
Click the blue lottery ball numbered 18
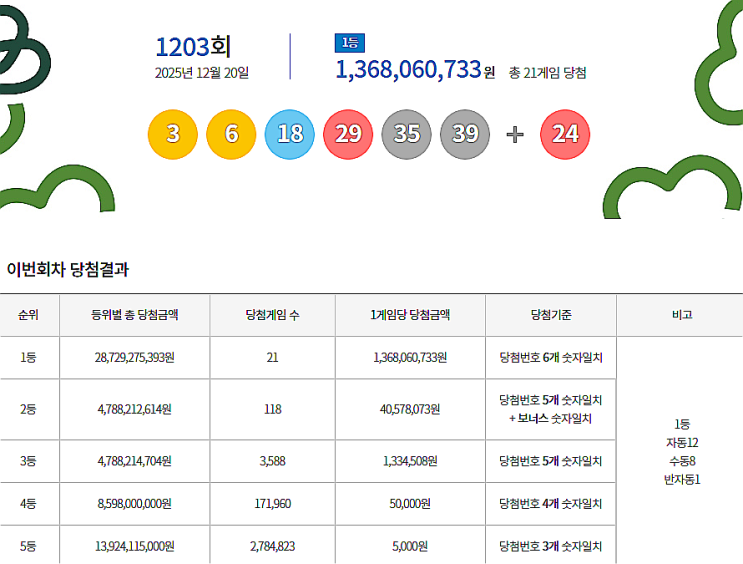pyautogui.click(x=290, y=134)
